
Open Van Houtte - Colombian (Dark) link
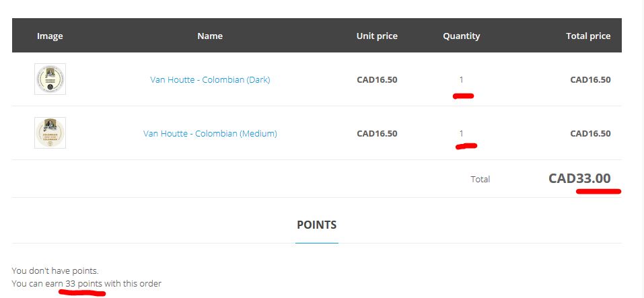click(210, 79)
